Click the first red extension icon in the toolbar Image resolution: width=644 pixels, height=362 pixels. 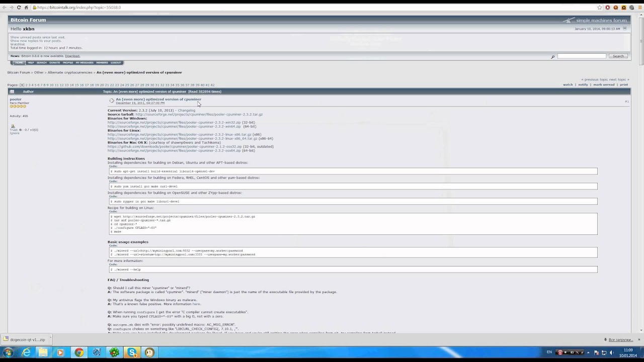(x=607, y=8)
